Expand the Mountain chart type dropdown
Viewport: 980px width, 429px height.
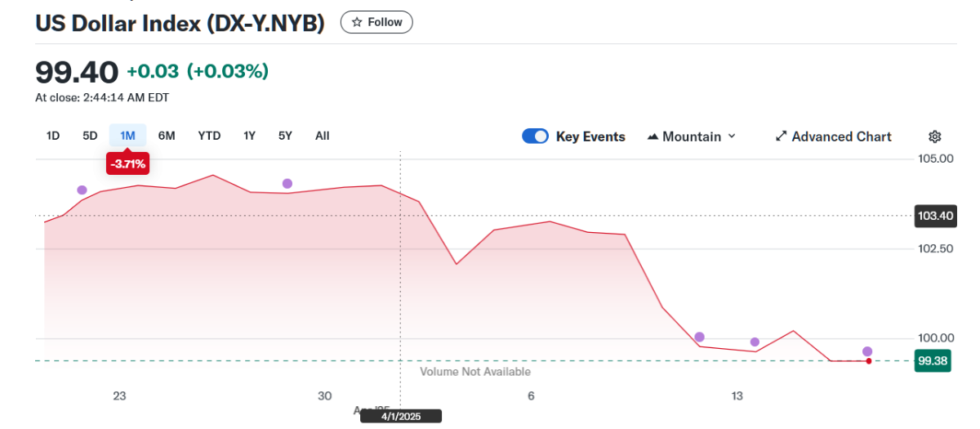(692, 136)
